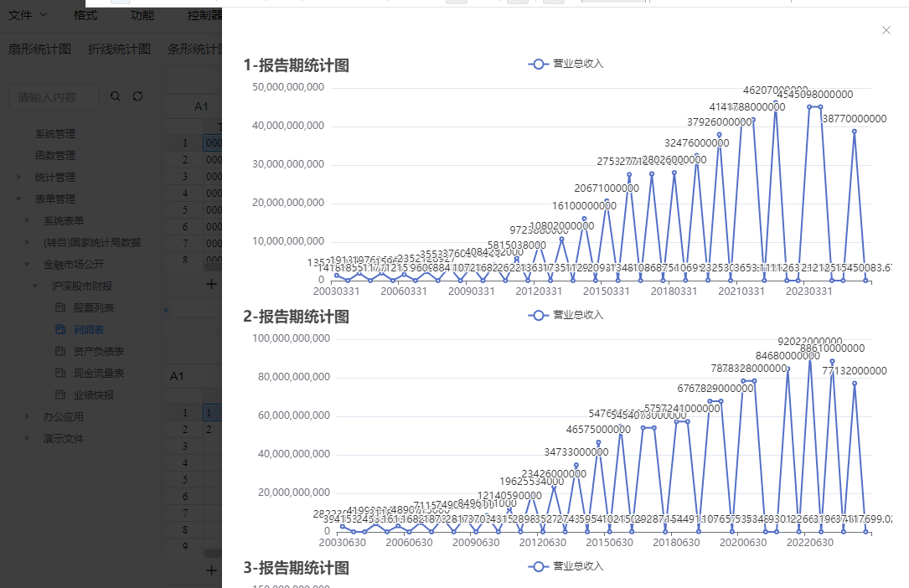The image size is (909, 588).
Task: Open 资产负债表 form icon in tree
Action: pos(60,352)
